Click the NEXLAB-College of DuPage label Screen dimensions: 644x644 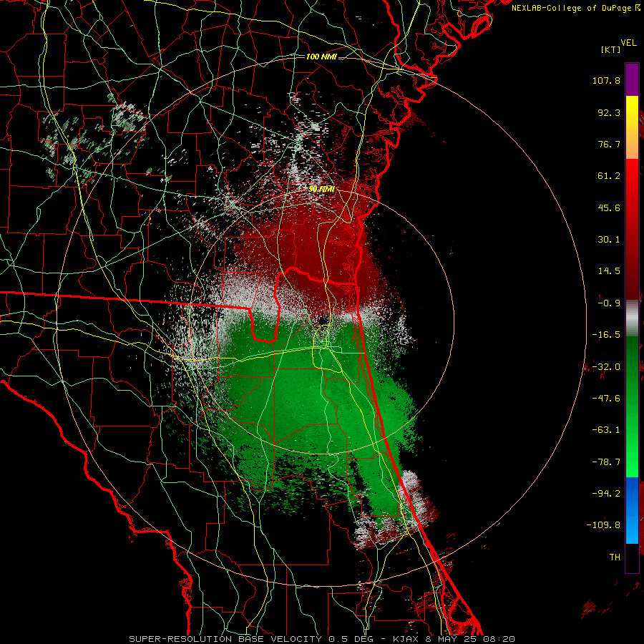575,8
